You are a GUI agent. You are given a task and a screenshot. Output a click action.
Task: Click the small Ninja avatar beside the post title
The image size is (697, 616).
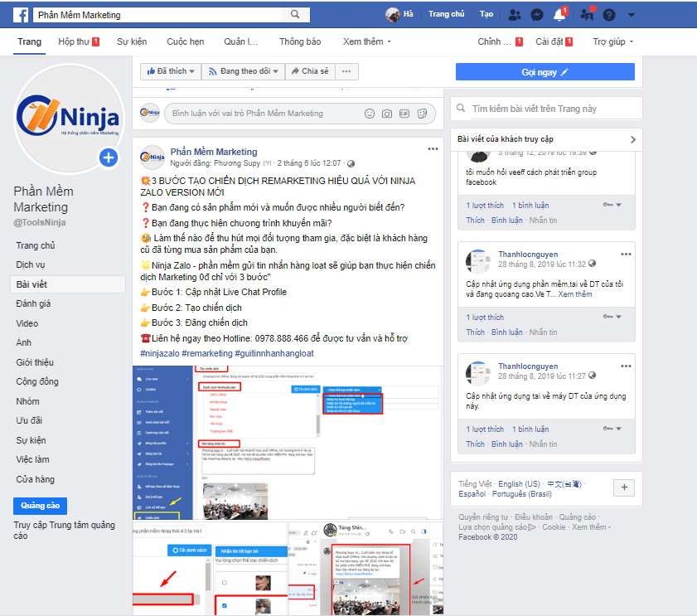point(152,157)
